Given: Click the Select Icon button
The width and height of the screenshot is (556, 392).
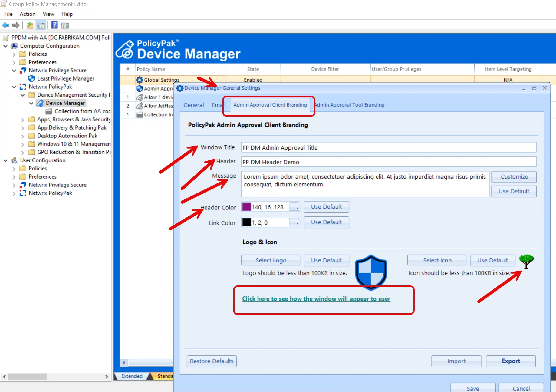Looking at the screenshot, I should click(x=437, y=260).
